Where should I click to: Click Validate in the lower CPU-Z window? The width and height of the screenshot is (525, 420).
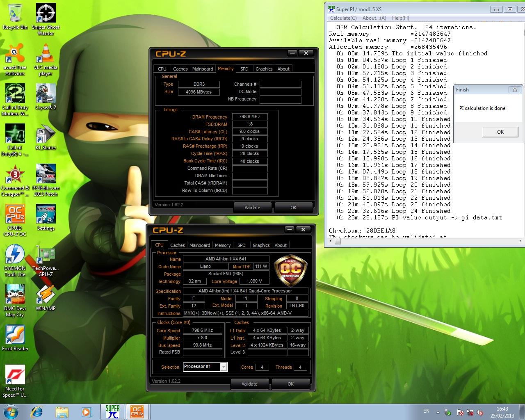coord(249,384)
